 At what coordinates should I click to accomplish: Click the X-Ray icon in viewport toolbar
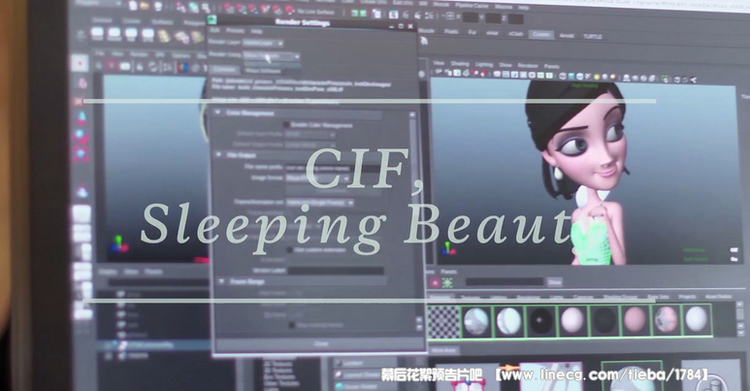pos(677,79)
